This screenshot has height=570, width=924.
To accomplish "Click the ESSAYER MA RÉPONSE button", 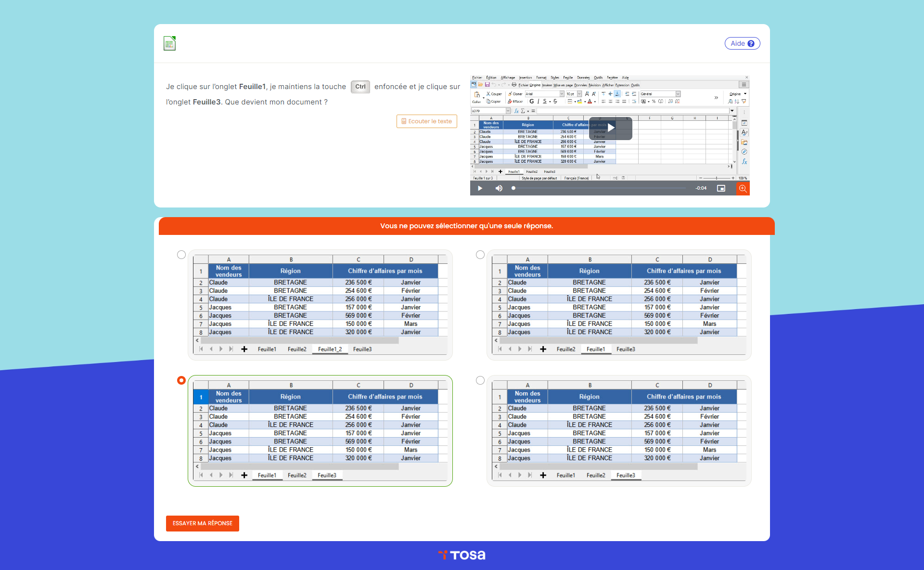I will coord(203,523).
